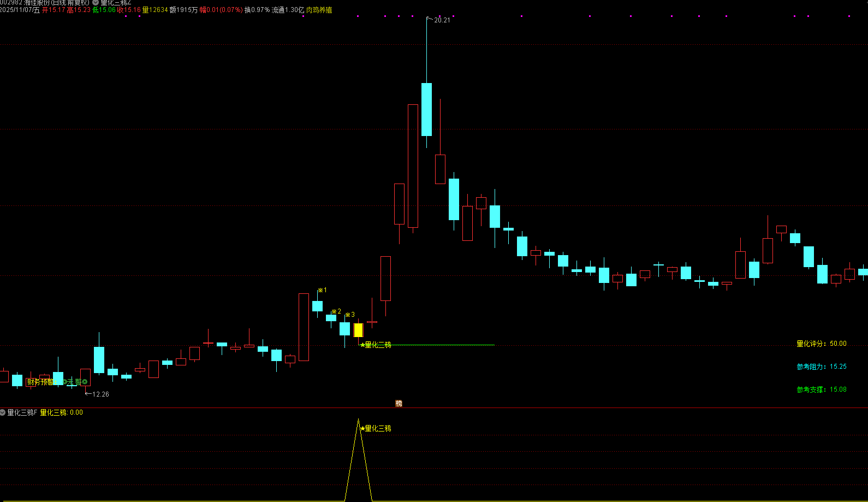
Task: Click the 湘佳股份 stock title text
Action: [x=37, y=2]
